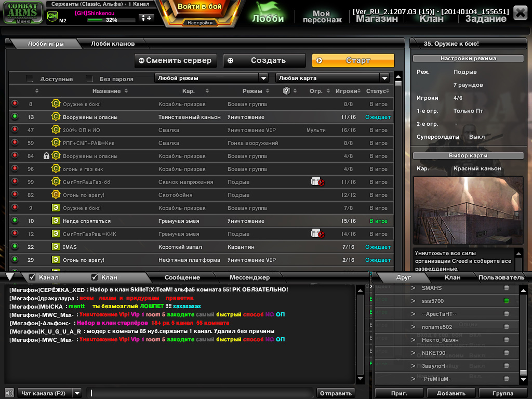
Task: Click the lock icon on room 84
Action: coord(46,156)
